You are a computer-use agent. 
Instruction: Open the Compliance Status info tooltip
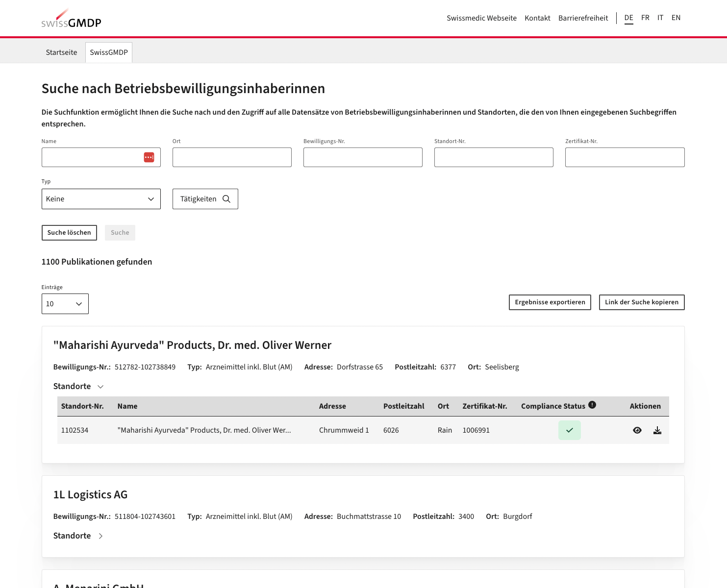click(592, 404)
